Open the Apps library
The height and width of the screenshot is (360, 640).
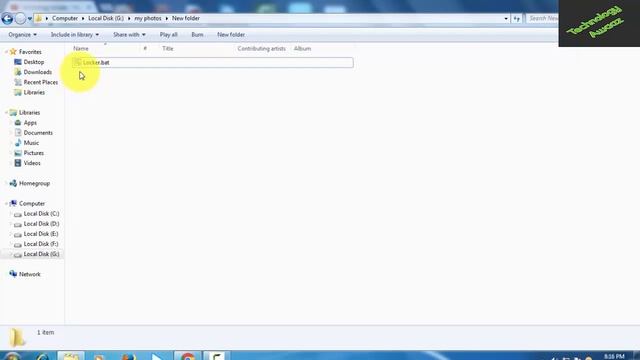pos(30,123)
